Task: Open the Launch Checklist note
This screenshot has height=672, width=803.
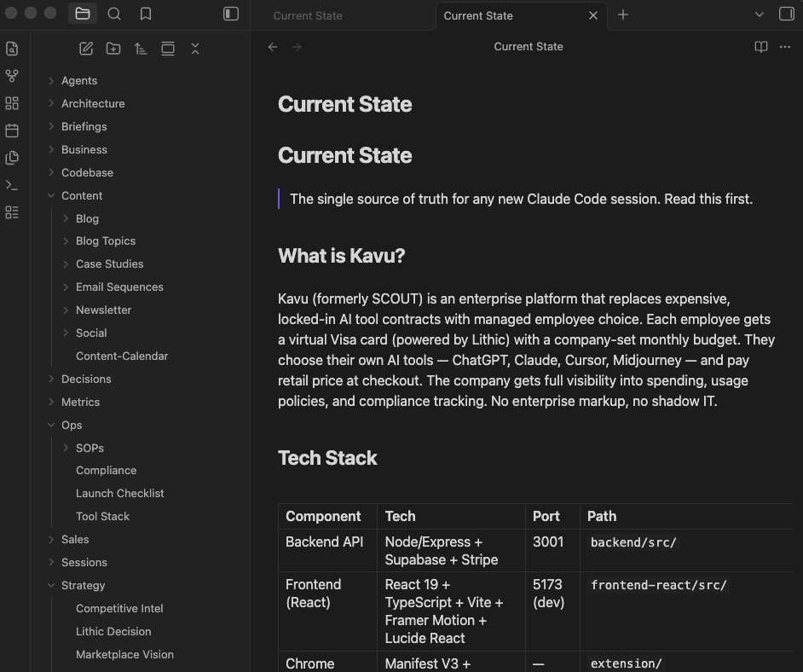Action: coord(119,493)
